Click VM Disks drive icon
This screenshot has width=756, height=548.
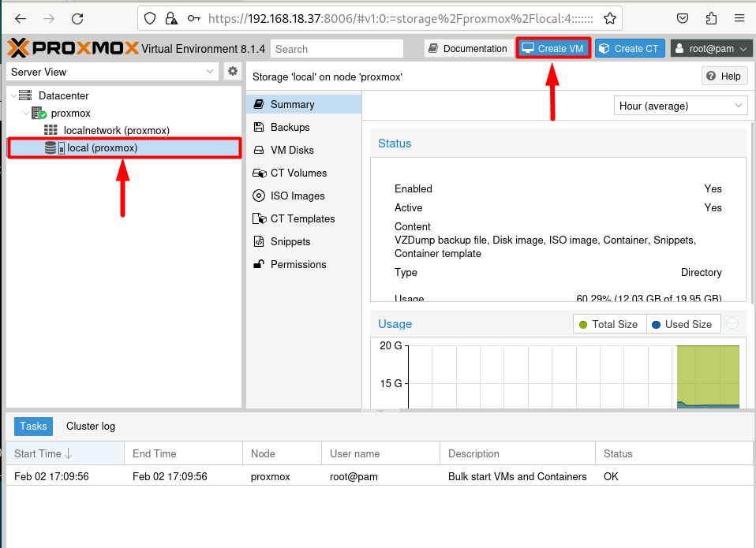pyautogui.click(x=259, y=151)
